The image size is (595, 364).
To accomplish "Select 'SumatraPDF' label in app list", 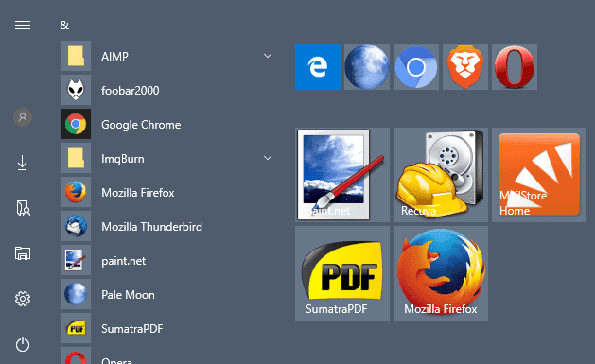I will 132,329.
